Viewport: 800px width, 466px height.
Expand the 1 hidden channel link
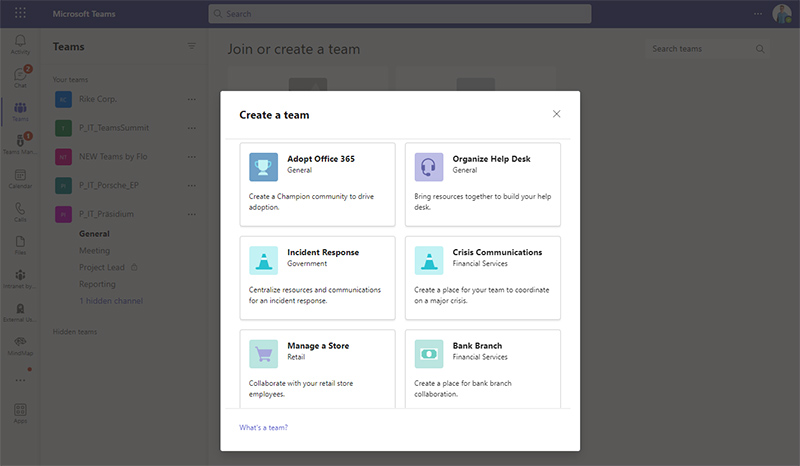point(111,301)
